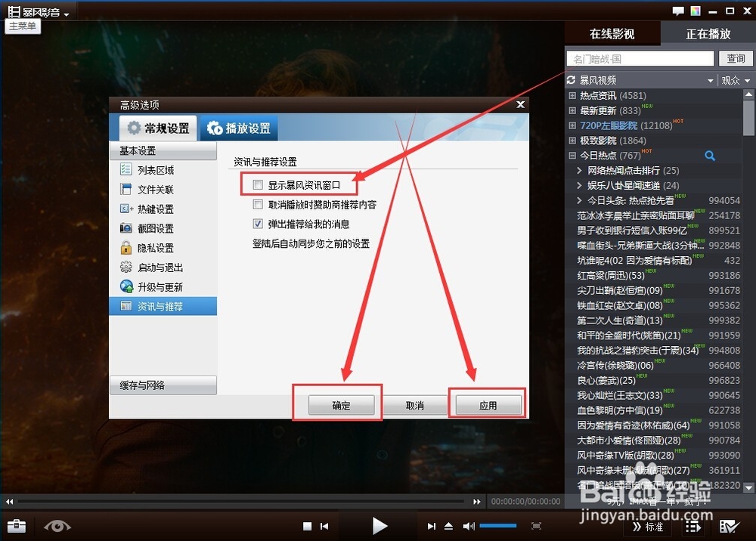Image resolution: width=756 pixels, height=541 pixels.
Task: Click the 确定 button
Action: coord(342,405)
